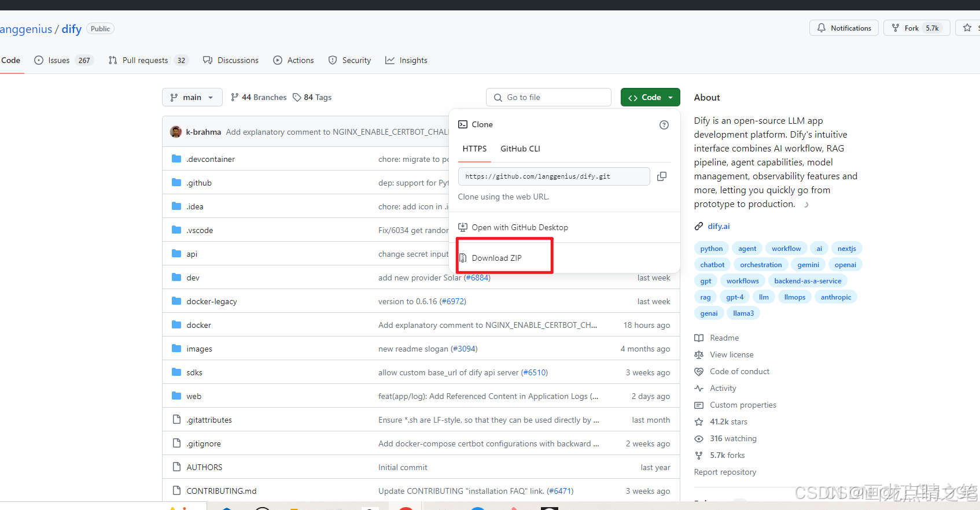Select the orchestration topic tag
This screenshot has width=980, height=510.
click(761, 265)
